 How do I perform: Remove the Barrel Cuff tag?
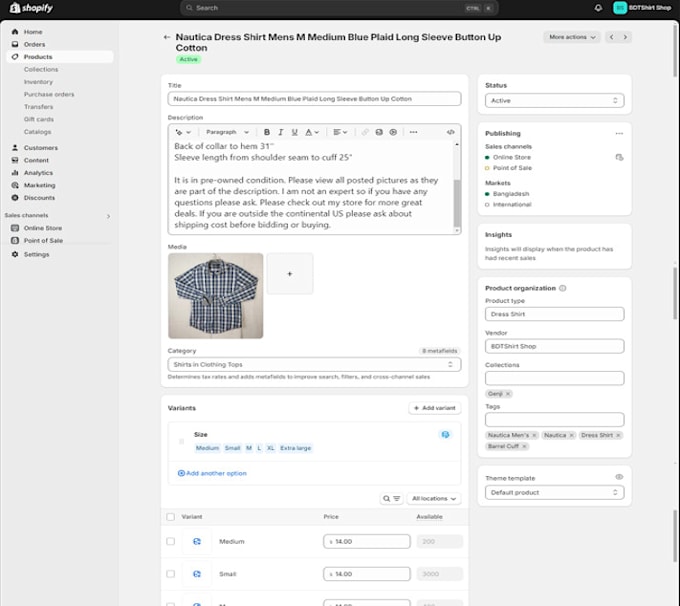coord(524,447)
